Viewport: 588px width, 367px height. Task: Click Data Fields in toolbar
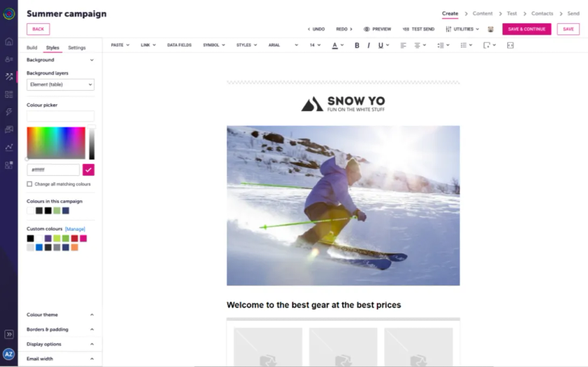point(179,45)
